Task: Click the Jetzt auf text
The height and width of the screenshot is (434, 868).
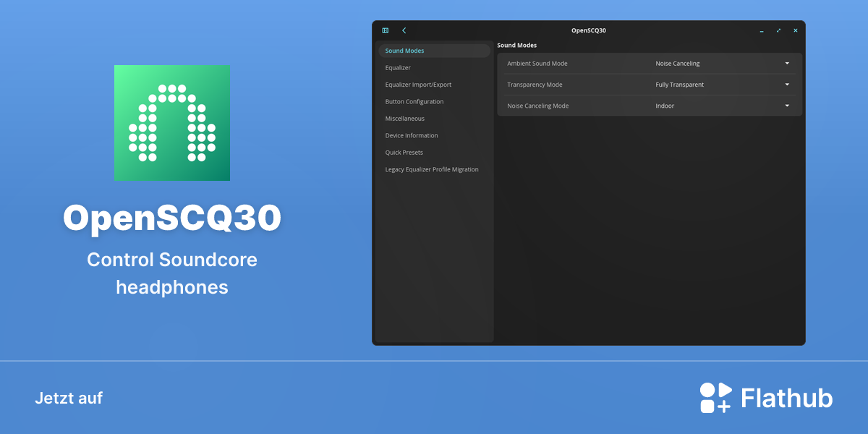Action: [x=69, y=398]
